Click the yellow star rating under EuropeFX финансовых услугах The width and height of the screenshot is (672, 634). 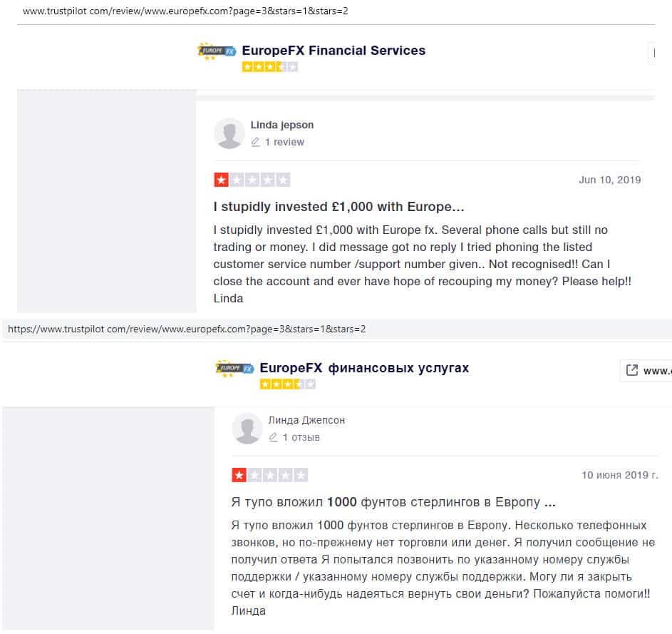coord(287,384)
